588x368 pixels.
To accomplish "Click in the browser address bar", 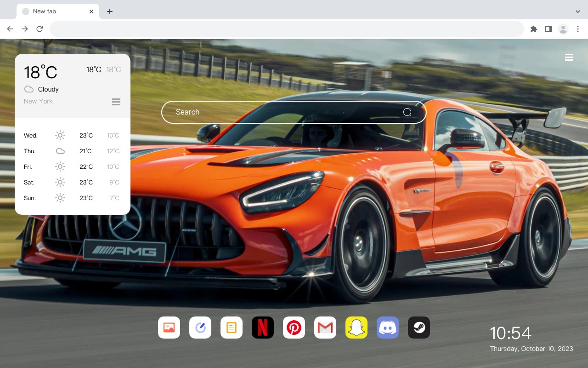I will coord(287,29).
